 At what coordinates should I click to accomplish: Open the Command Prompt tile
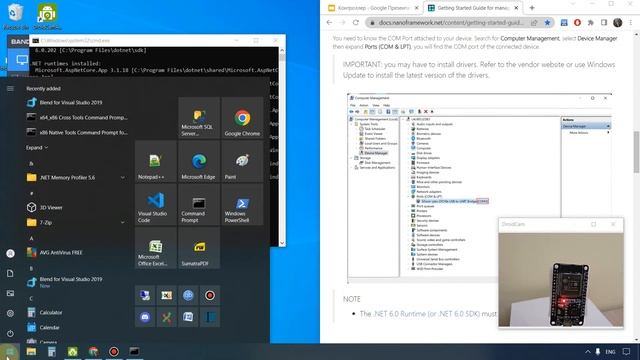point(199,204)
